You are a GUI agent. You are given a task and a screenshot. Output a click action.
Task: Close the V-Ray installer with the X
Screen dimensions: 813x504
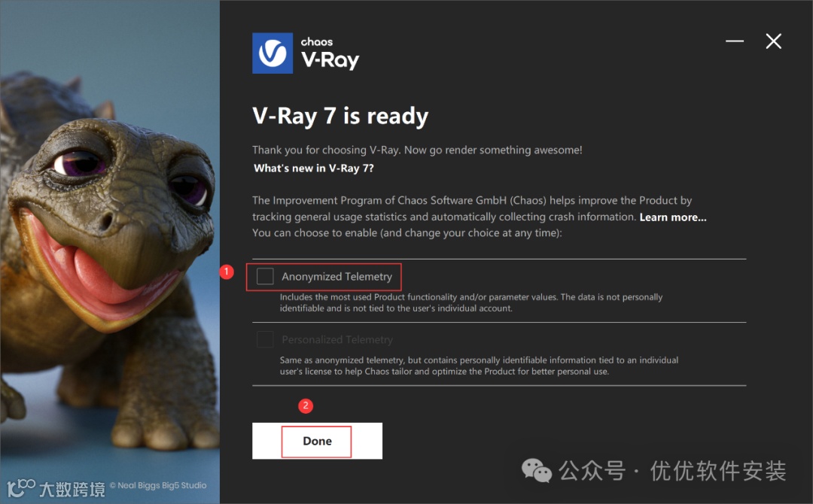[x=774, y=41]
